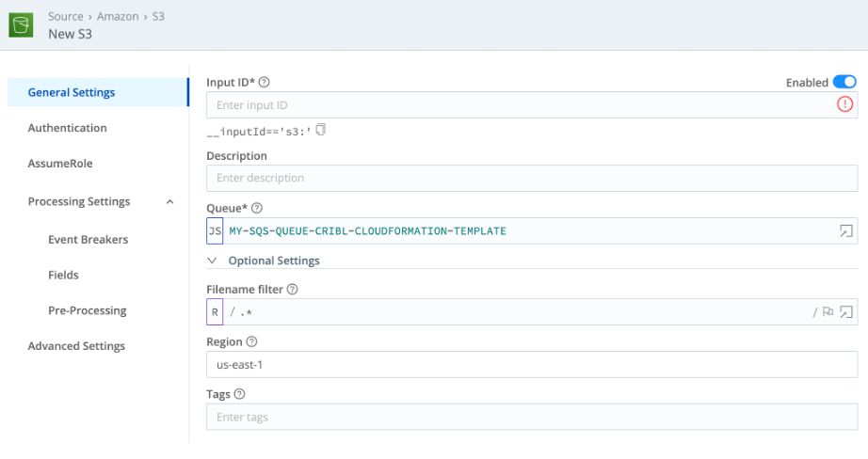
Task: Switch to the AssumeRole tab
Action: [x=57, y=164]
